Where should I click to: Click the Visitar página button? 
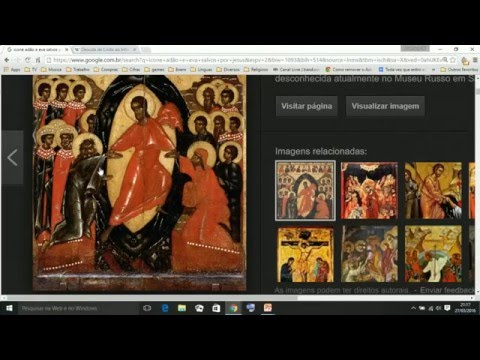point(306,106)
